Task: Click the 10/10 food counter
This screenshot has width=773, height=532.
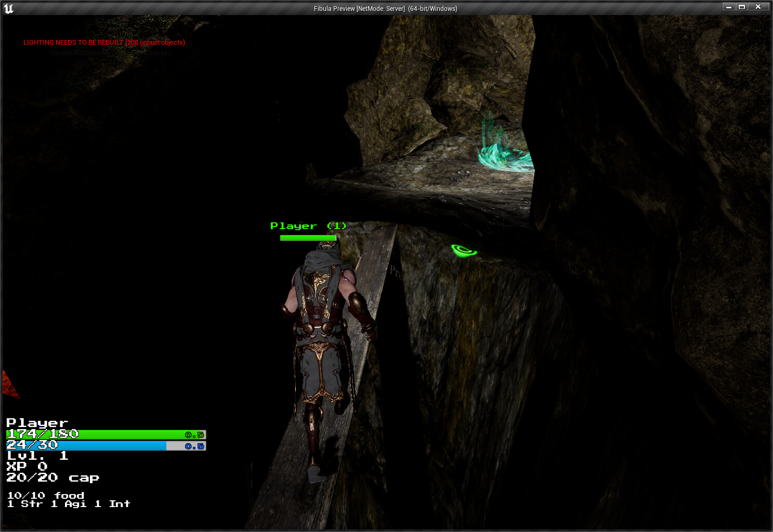Action: point(45,495)
